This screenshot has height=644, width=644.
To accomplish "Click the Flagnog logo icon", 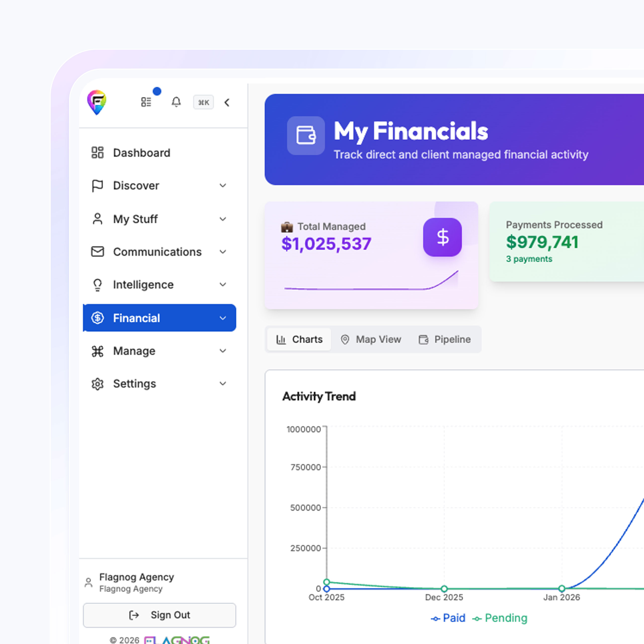I will [97, 102].
